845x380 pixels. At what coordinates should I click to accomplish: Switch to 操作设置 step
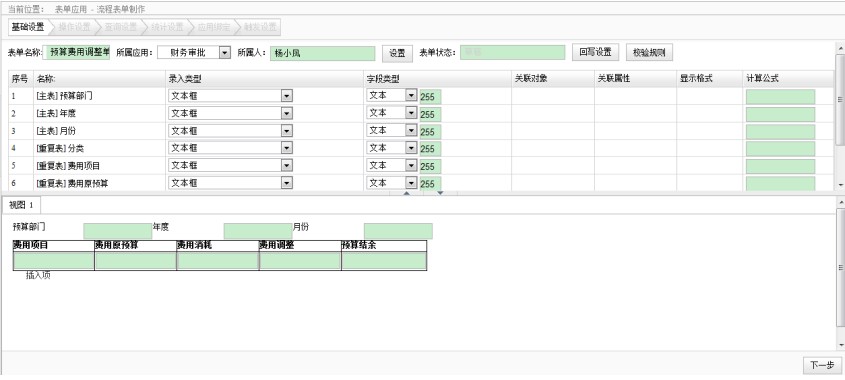[74, 27]
